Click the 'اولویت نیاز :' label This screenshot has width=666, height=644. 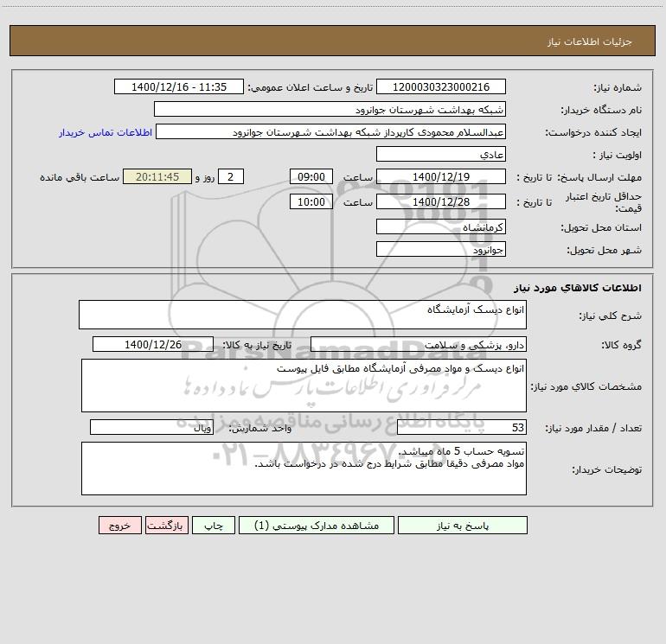point(618,155)
